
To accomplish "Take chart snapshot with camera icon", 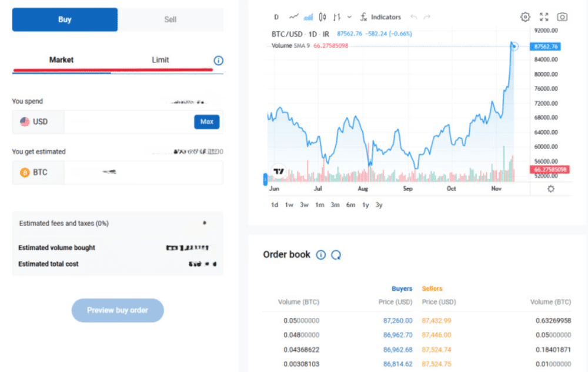I will (x=562, y=17).
